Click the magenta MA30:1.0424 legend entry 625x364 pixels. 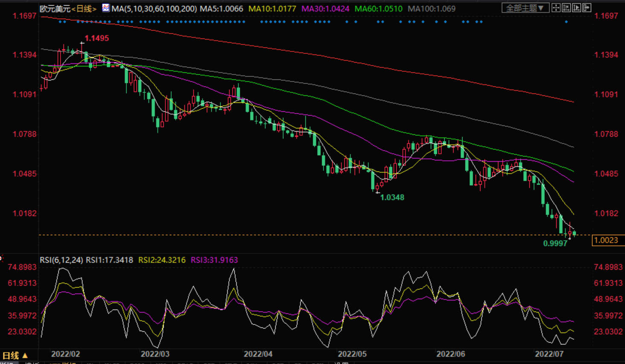pos(325,9)
